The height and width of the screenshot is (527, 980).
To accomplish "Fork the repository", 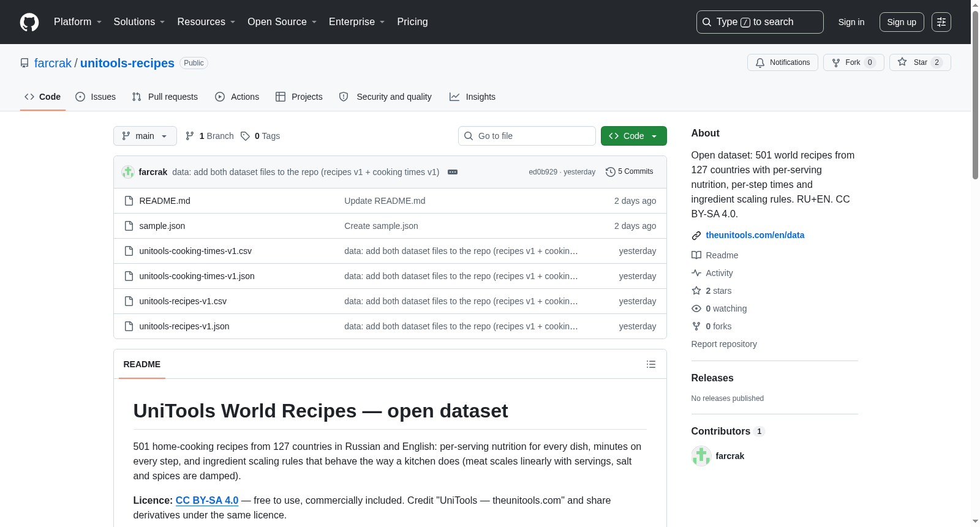I will tap(854, 62).
